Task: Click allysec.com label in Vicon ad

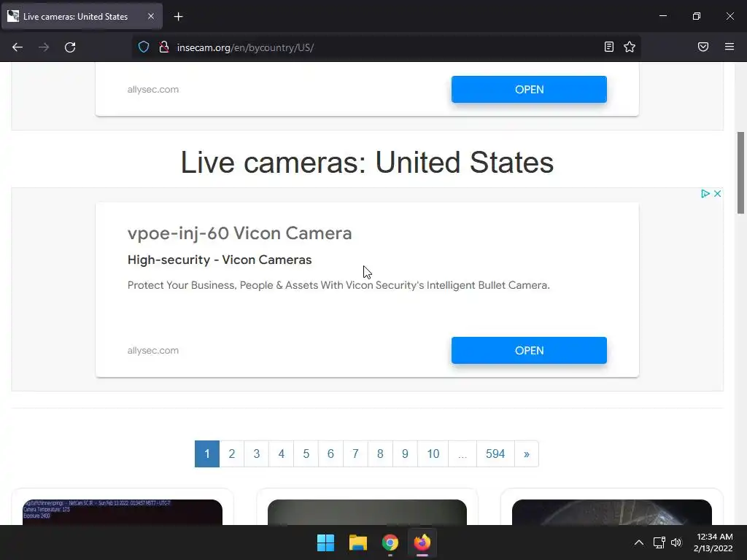Action: pyautogui.click(x=153, y=351)
